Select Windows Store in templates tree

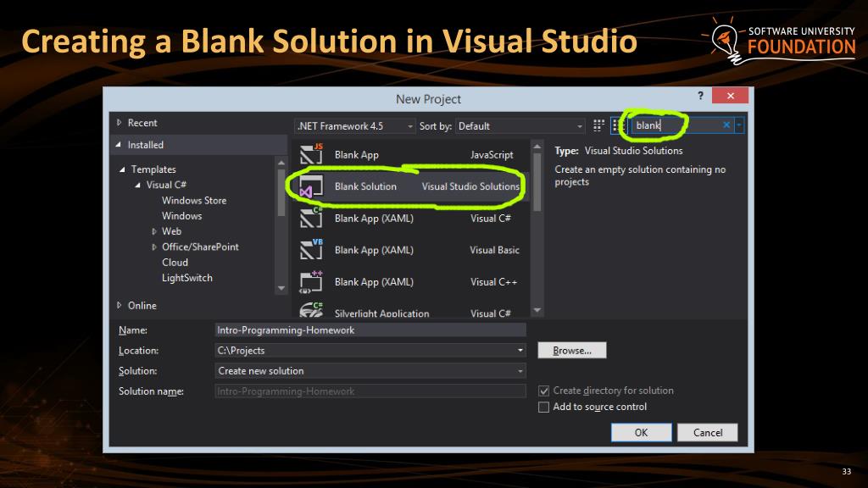click(x=194, y=200)
